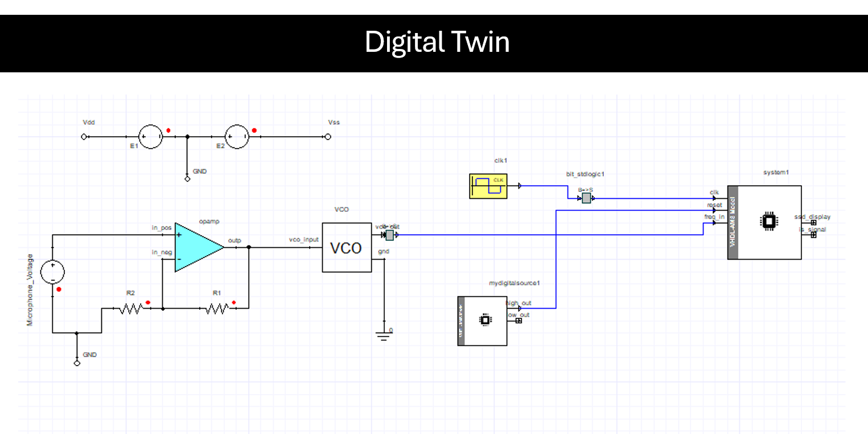Click the 'outp' pin label

[x=235, y=240]
